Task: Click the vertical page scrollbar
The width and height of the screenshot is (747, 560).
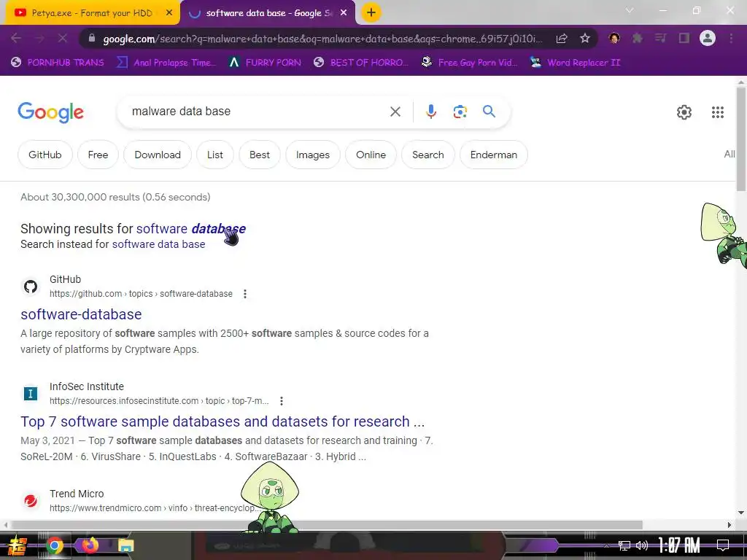Action: pyautogui.click(x=741, y=138)
